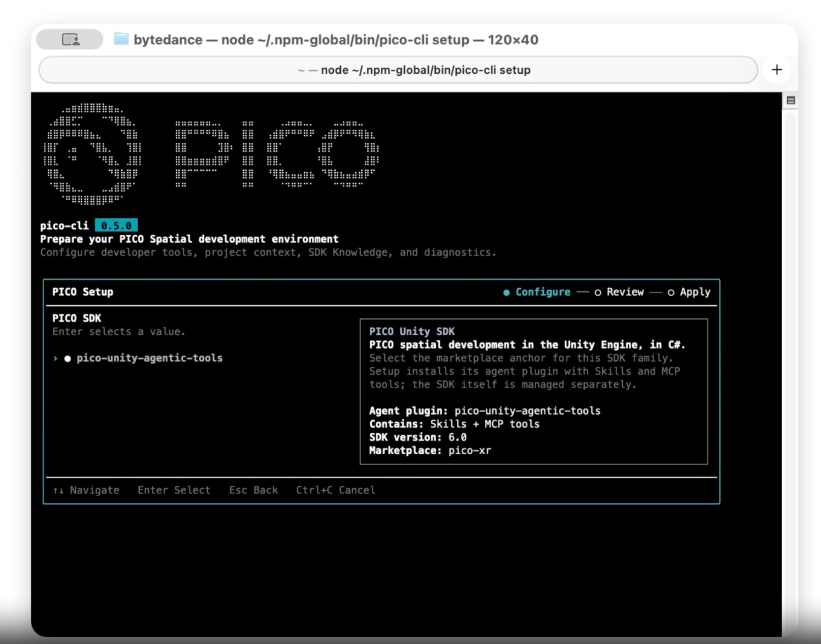Viewport: 821px width, 644px height.
Task: Click the terminal vertical scrollbar track
Action: [x=791, y=372]
